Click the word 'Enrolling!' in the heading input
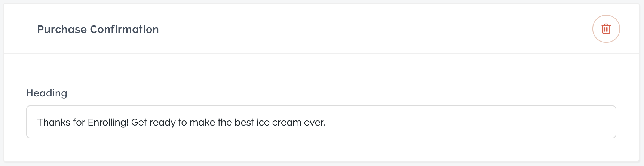 (x=108, y=122)
